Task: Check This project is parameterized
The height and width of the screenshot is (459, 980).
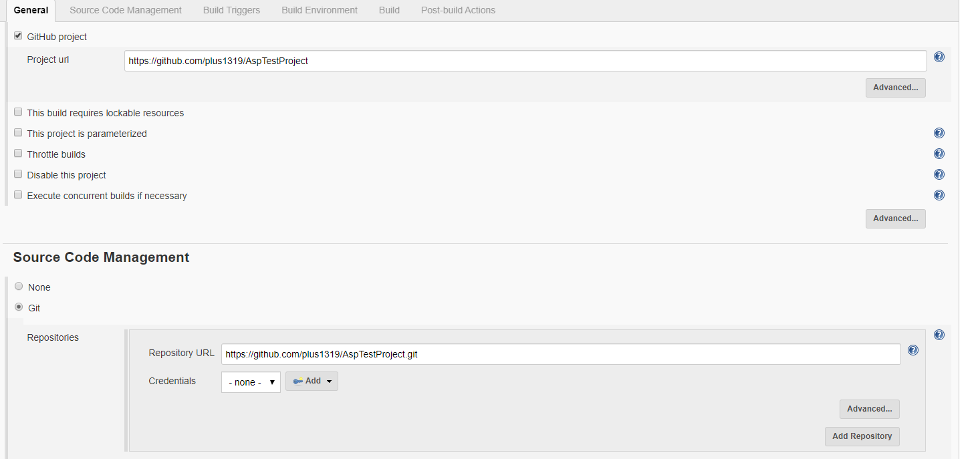Action: tap(18, 133)
